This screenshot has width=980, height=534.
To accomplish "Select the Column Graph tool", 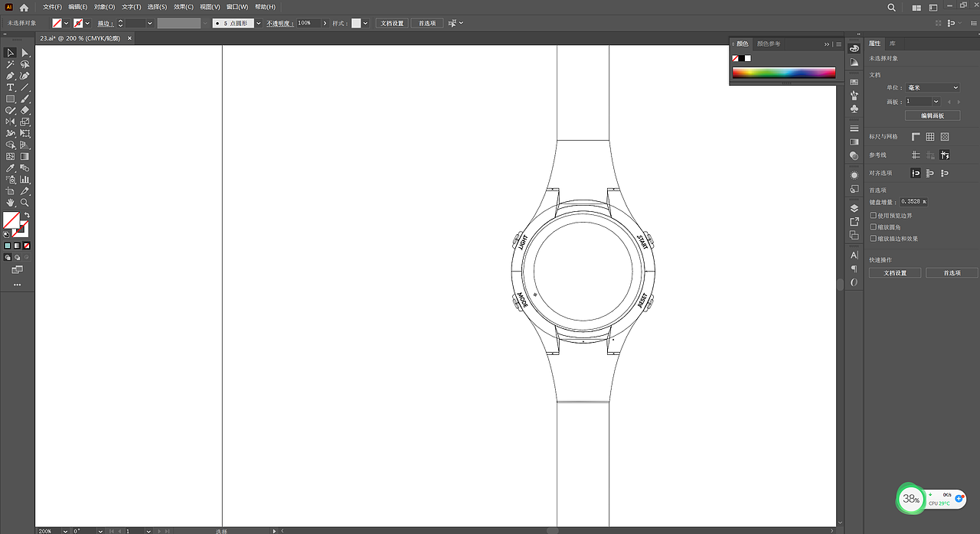I will (25, 179).
